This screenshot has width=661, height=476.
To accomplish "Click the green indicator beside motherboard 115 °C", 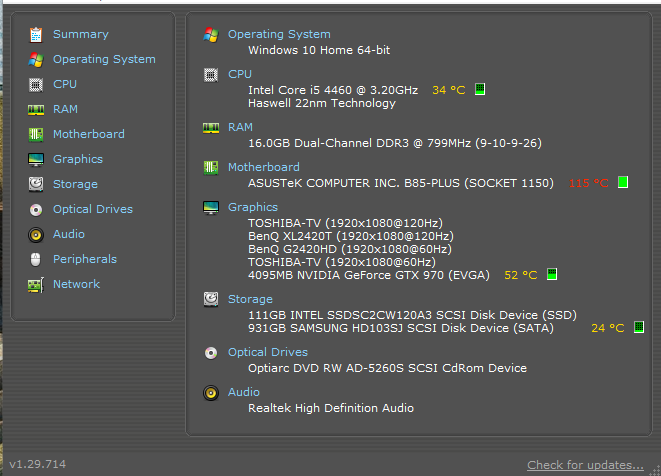I will (623, 182).
